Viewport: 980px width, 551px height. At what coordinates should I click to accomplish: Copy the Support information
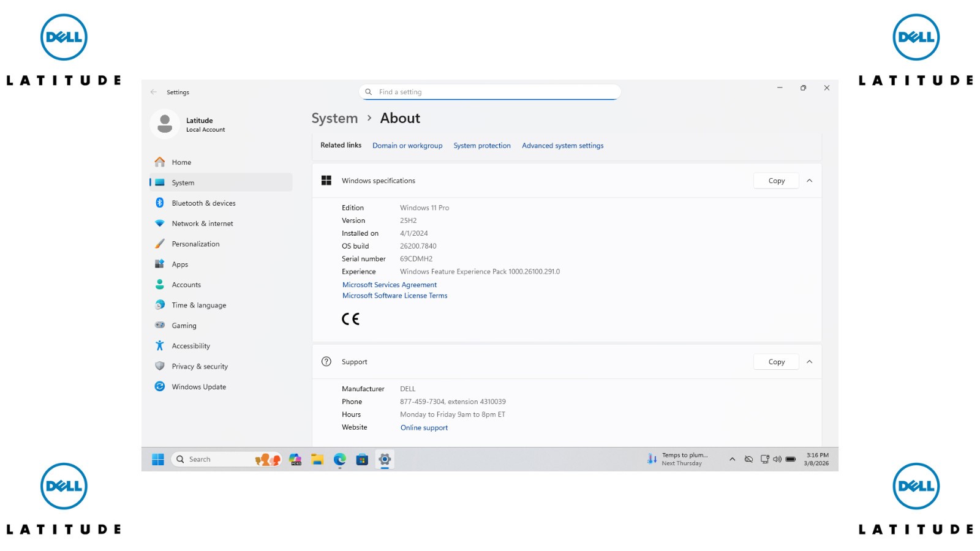pyautogui.click(x=776, y=362)
